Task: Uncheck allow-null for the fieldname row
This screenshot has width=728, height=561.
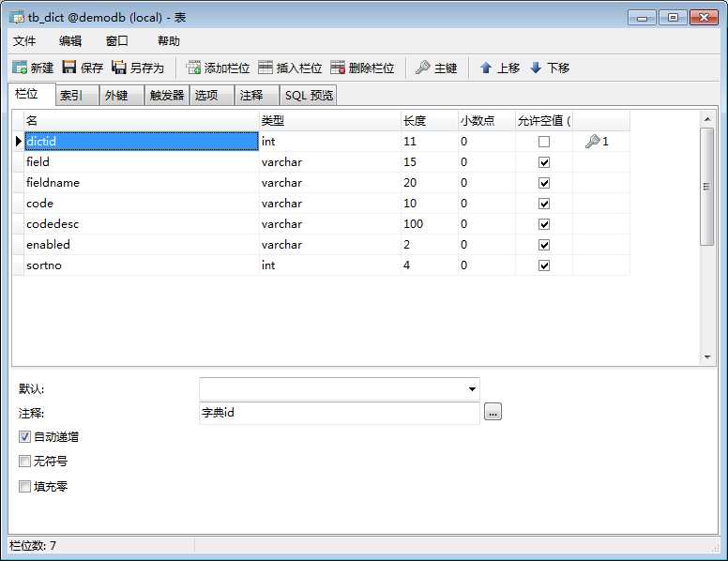Action: pos(544,183)
